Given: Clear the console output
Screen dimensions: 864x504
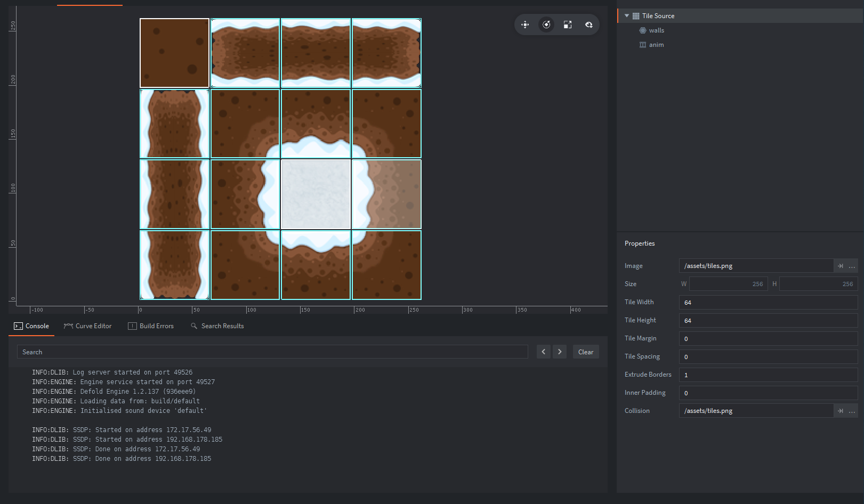Looking at the screenshot, I should click(586, 352).
